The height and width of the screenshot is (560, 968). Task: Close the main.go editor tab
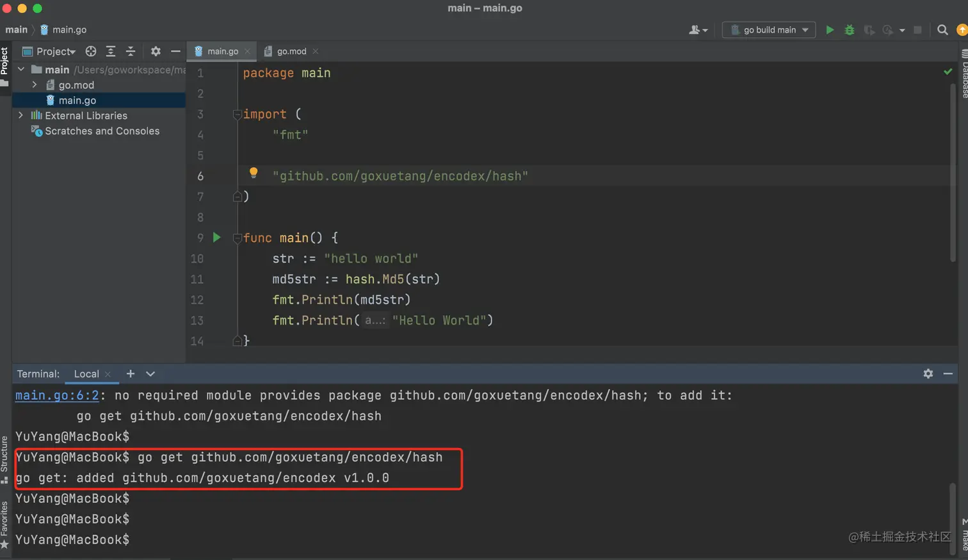click(x=247, y=51)
